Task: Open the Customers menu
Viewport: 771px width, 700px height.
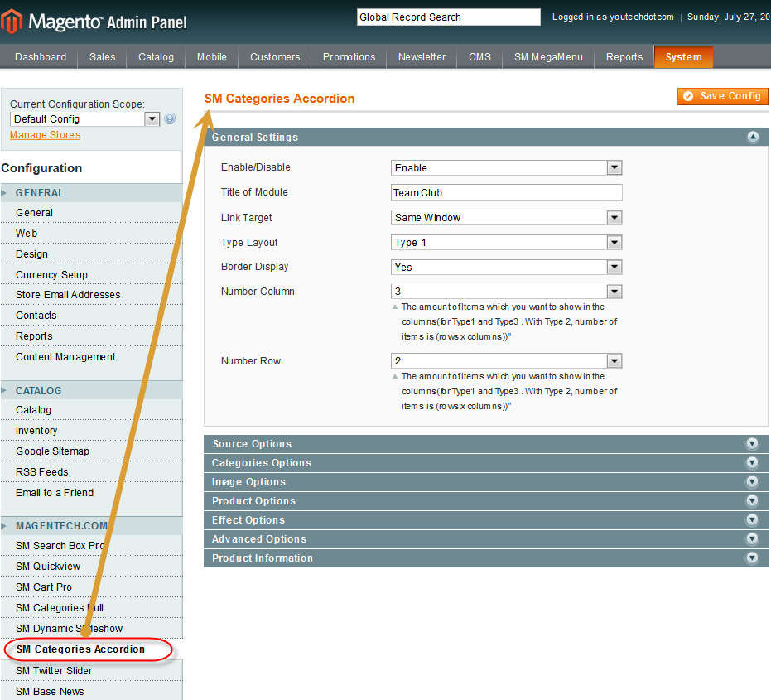Action: [275, 57]
